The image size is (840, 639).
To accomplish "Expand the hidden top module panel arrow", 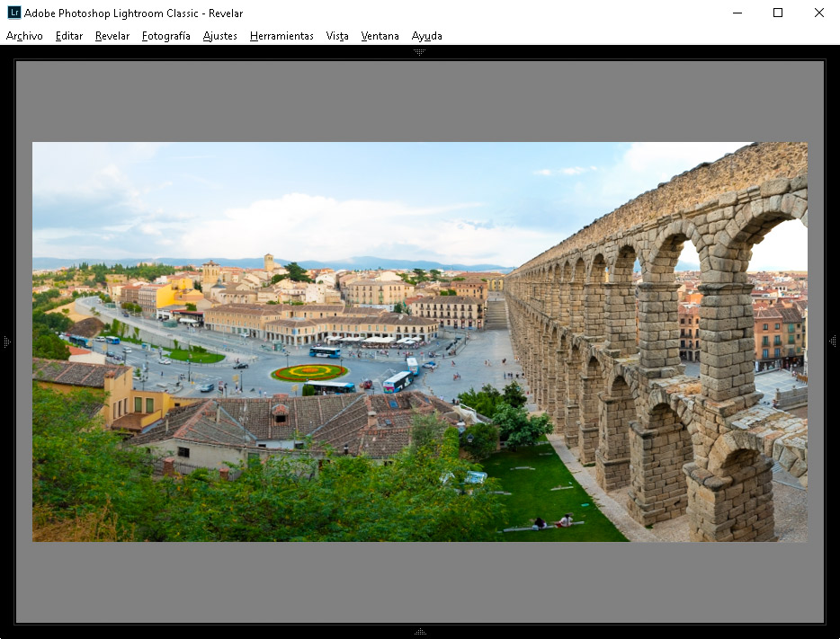I will pos(419,52).
